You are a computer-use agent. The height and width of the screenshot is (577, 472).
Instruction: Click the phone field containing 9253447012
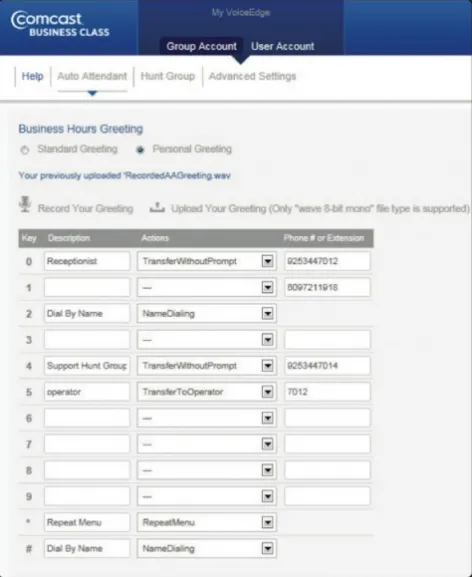point(327,261)
